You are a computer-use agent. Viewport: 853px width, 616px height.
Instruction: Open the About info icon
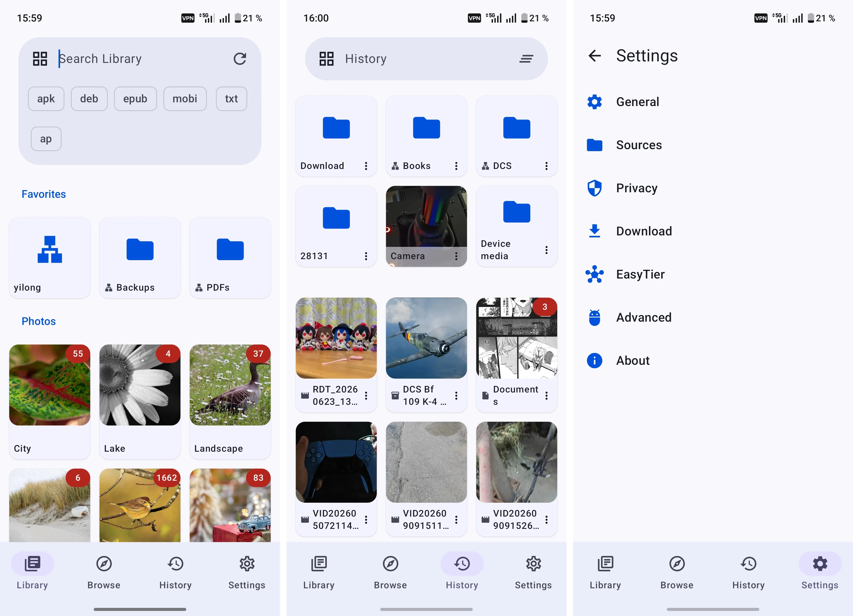click(x=595, y=361)
